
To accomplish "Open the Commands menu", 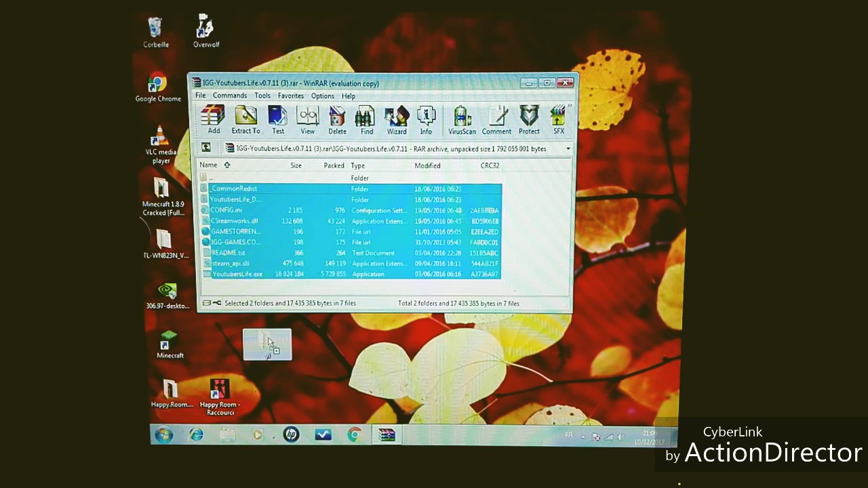I will pyautogui.click(x=230, y=96).
